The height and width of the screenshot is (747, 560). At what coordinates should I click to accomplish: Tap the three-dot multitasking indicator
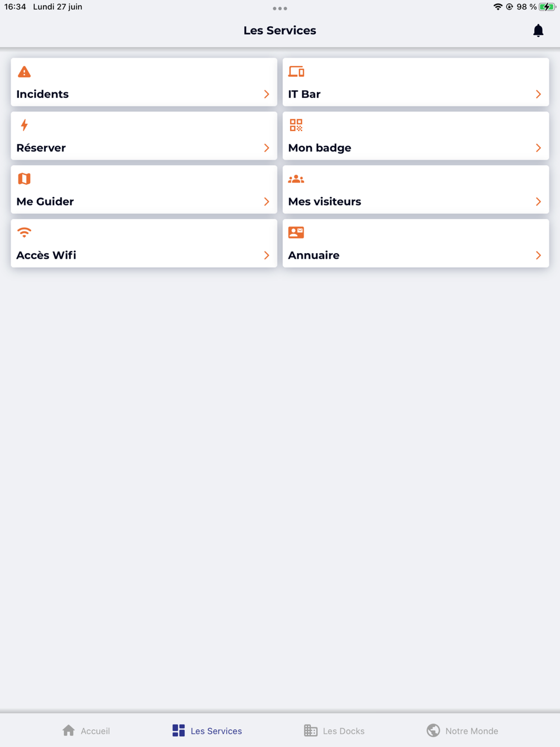point(280,8)
